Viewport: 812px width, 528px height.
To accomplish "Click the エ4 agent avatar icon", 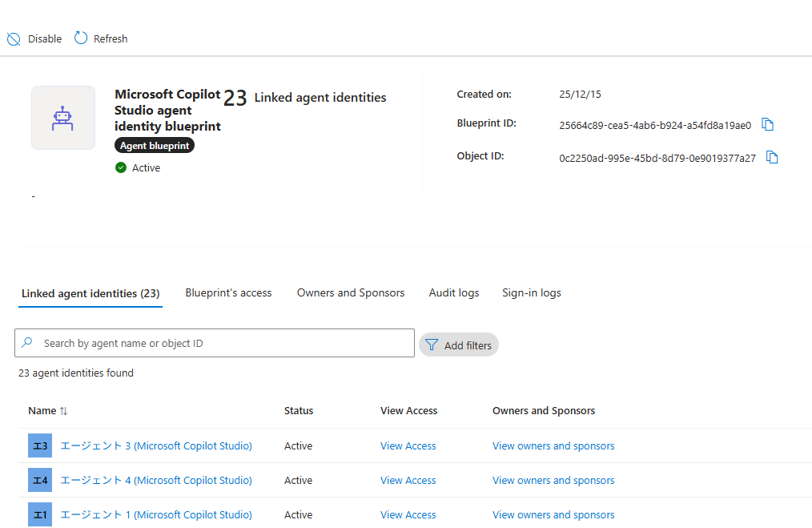I will [x=40, y=481].
